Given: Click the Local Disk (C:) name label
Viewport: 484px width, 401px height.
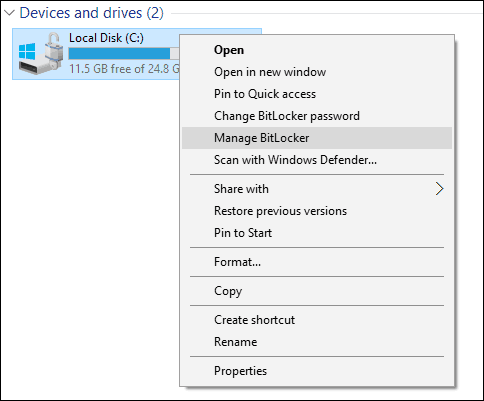Looking at the screenshot, I should [106, 38].
